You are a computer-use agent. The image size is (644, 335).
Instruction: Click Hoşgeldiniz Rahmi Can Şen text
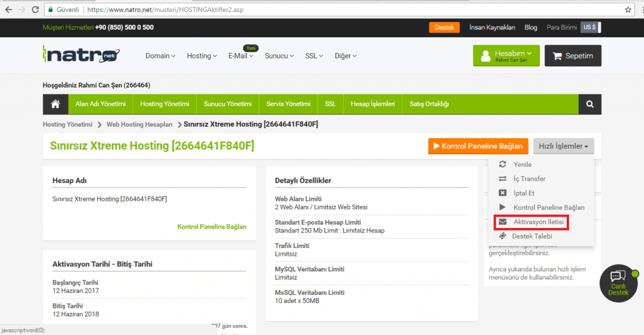96,85
